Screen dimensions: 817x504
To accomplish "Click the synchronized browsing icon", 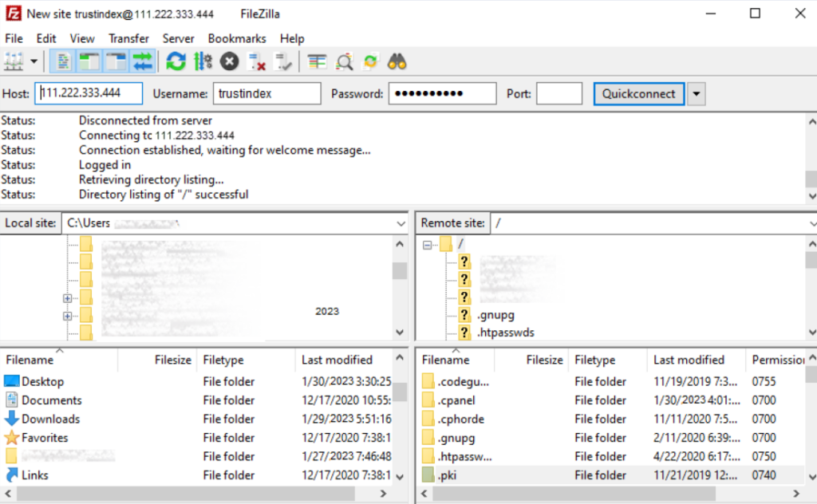I will (x=371, y=61).
